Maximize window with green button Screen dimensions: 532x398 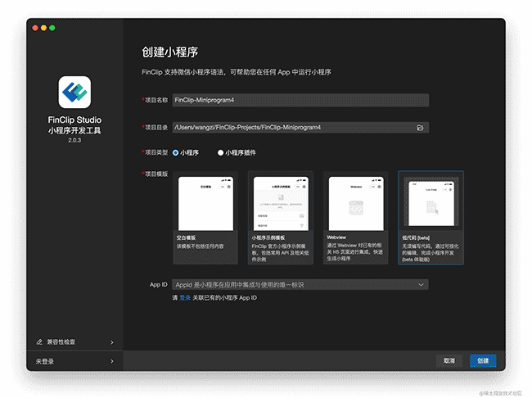click(52, 28)
